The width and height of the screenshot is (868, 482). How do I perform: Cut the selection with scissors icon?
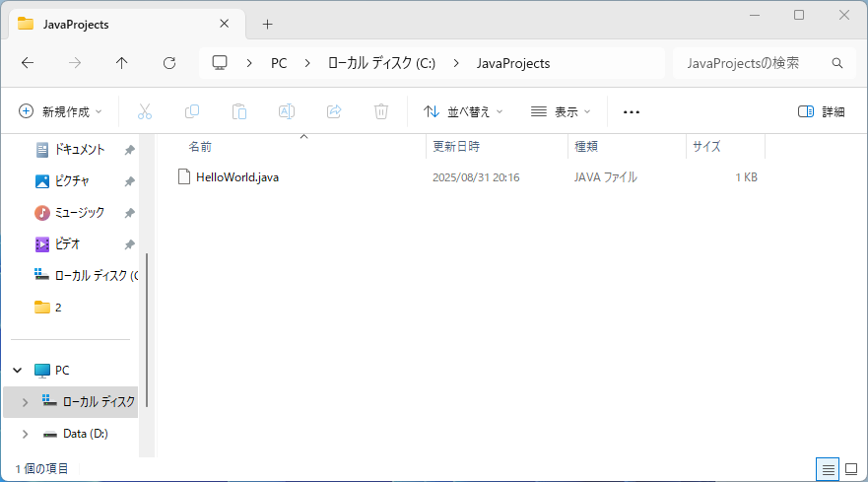[x=145, y=111]
